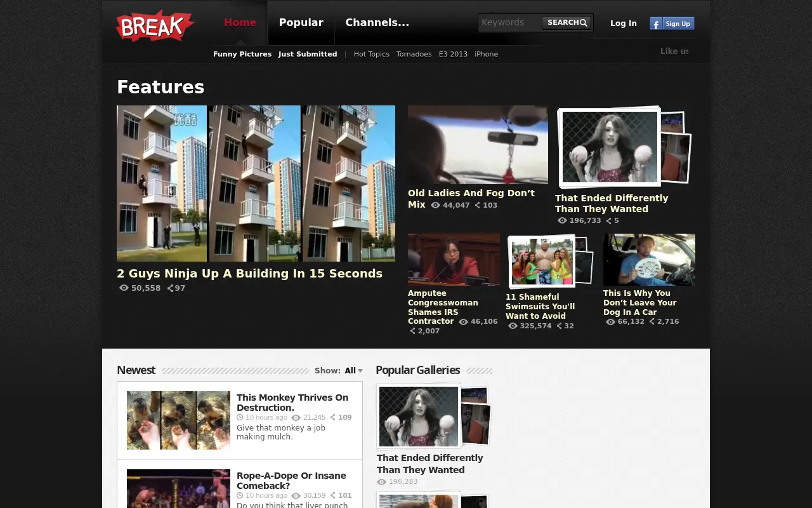Click eye icon beside 46,106 views
The image size is (812, 508).
pyautogui.click(x=463, y=322)
